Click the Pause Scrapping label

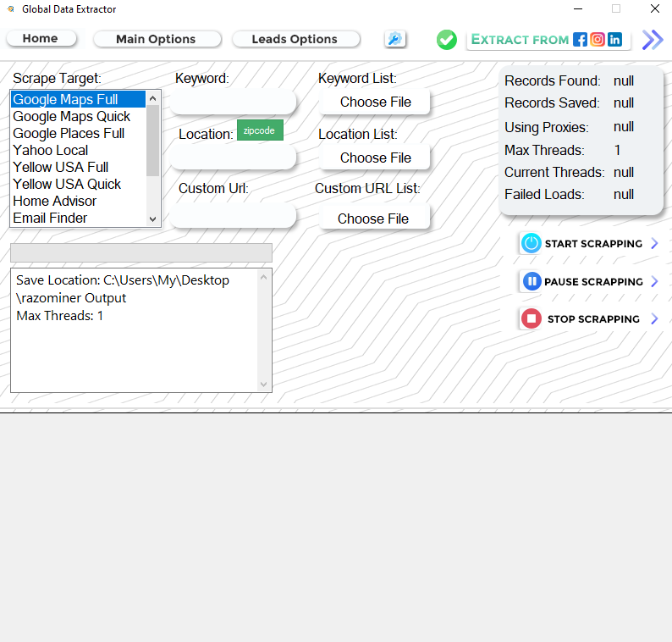click(593, 282)
